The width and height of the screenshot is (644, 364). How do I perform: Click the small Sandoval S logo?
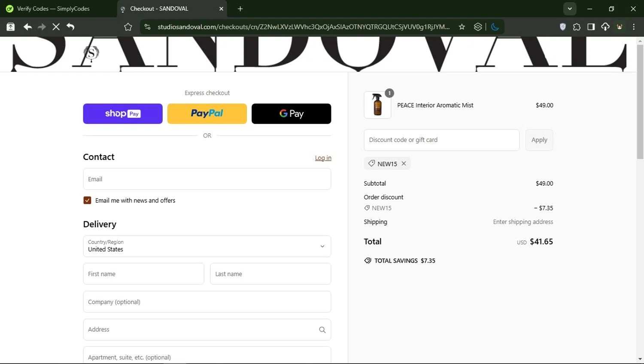pyautogui.click(x=91, y=53)
